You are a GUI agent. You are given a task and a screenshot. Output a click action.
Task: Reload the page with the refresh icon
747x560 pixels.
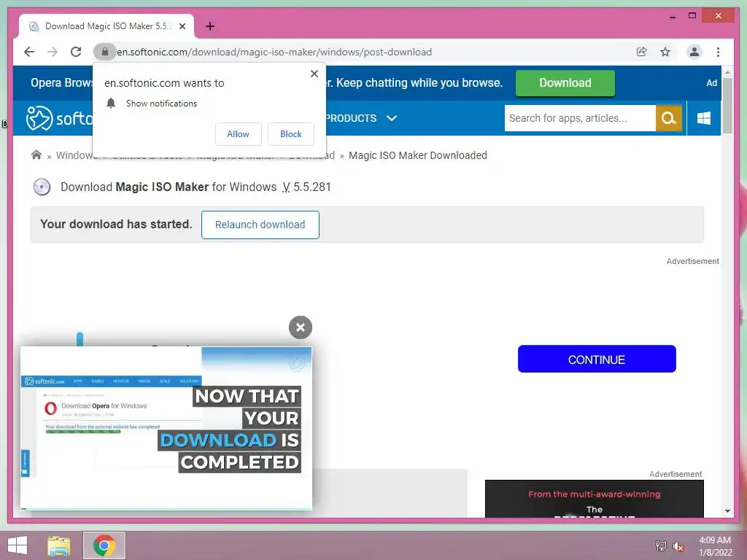pos(76,52)
